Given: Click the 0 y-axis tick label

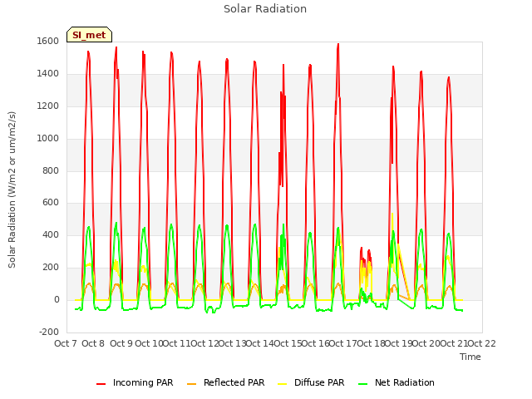Looking at the screenshot, I should click(x=57, y=300).
